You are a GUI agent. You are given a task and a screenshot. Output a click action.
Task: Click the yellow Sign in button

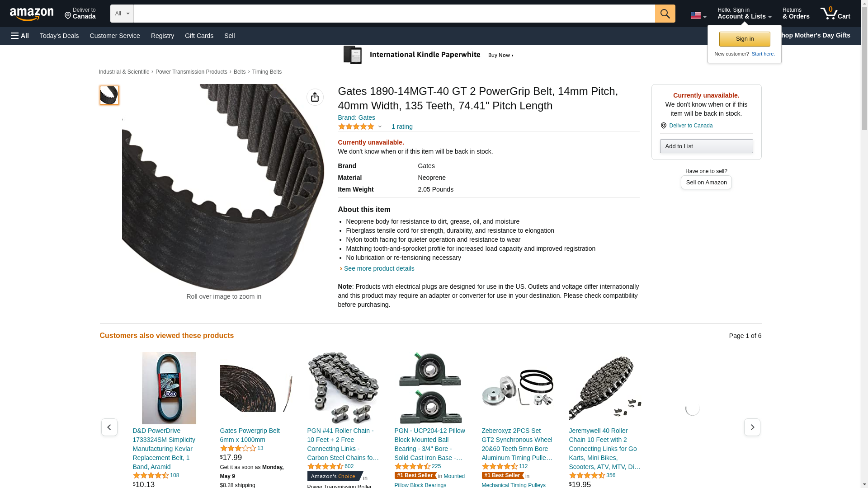coord(745,39)
